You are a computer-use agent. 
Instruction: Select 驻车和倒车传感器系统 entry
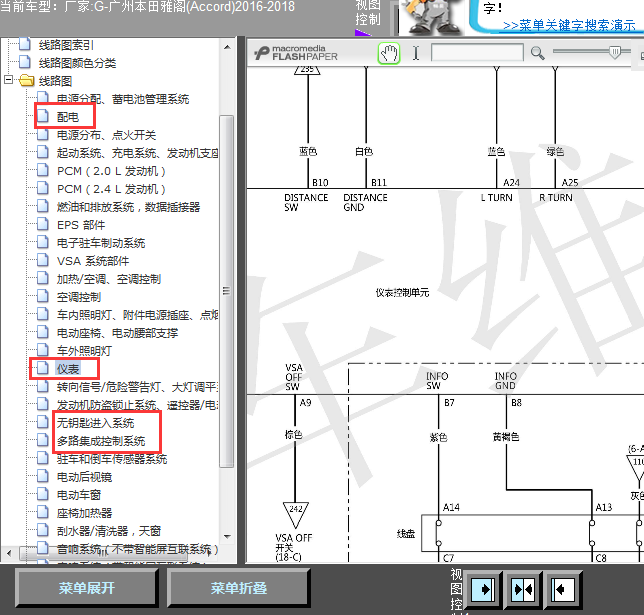112,459
